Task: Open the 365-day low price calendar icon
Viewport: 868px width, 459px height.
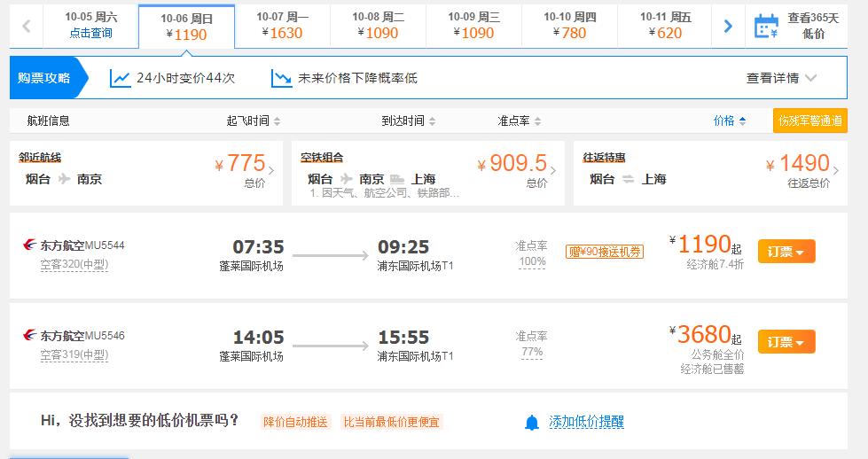Action: point(766,26)
